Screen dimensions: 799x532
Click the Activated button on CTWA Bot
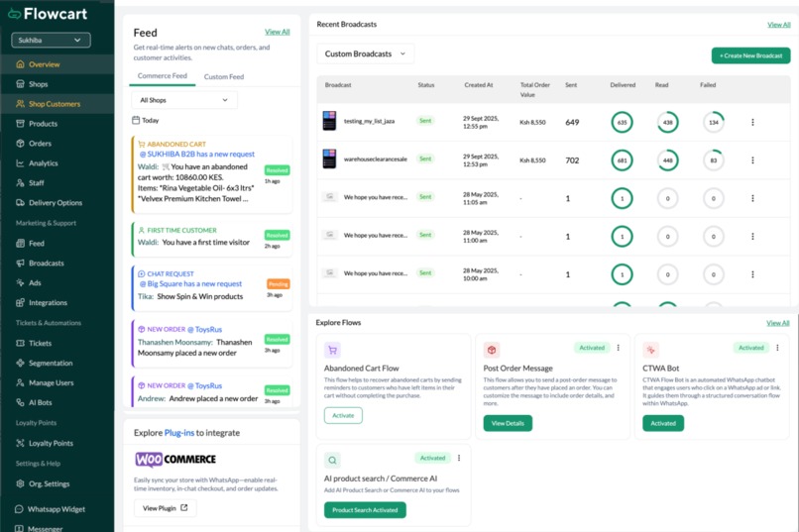point(663,423)
